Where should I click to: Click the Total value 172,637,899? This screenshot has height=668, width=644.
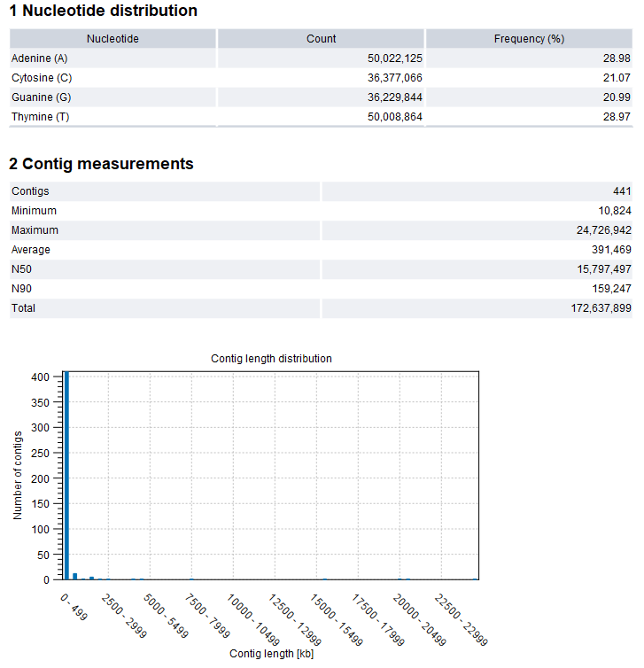(590, 308)
